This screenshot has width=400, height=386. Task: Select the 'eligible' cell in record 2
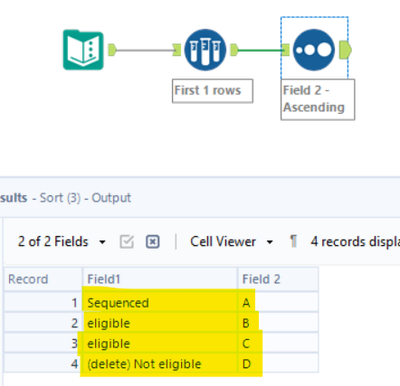coord(160,323)
